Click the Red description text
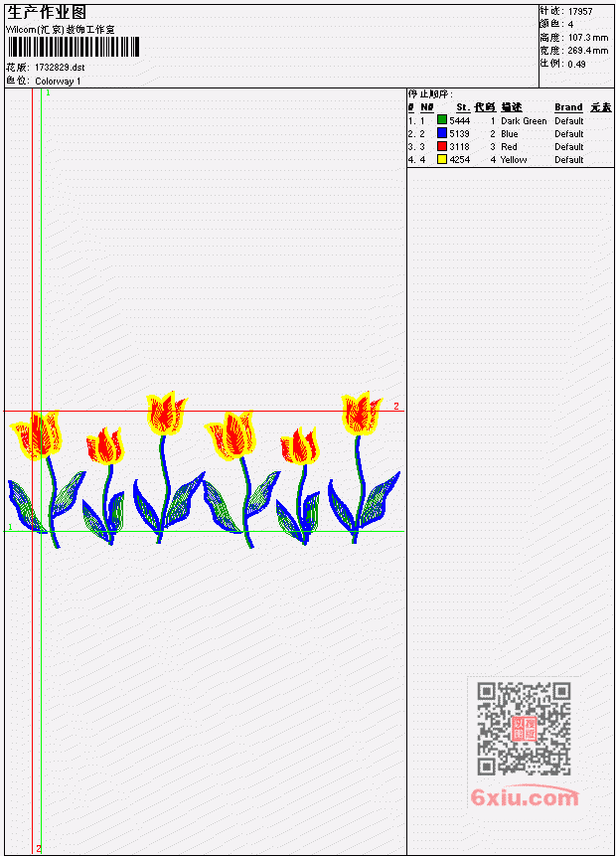 509,147
